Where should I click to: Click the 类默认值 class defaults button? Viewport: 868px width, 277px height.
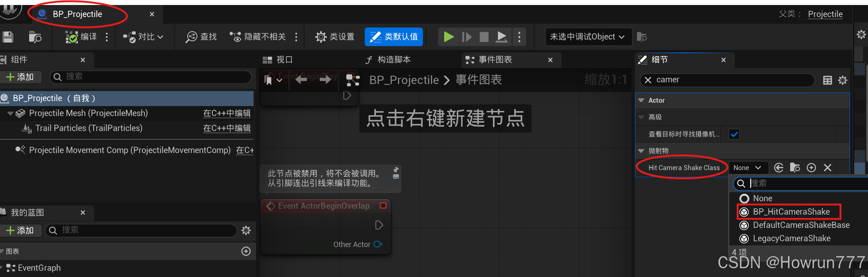tap(394, 37)
